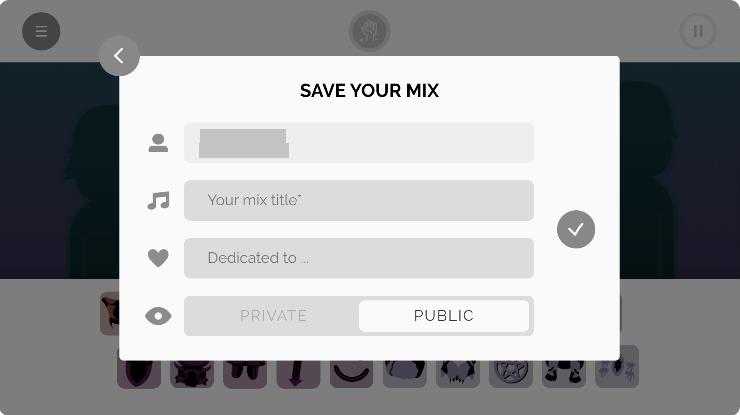Click the eye visibility icon
Viewport: 740px width, 415px height.
pyautogui.click(x=158, y=316)
